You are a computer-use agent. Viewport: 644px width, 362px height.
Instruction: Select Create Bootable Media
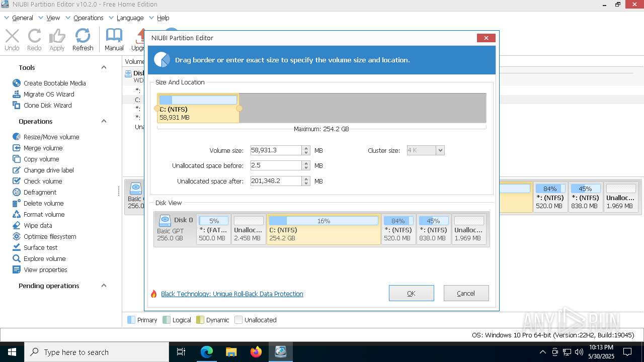tap(49, 83)
